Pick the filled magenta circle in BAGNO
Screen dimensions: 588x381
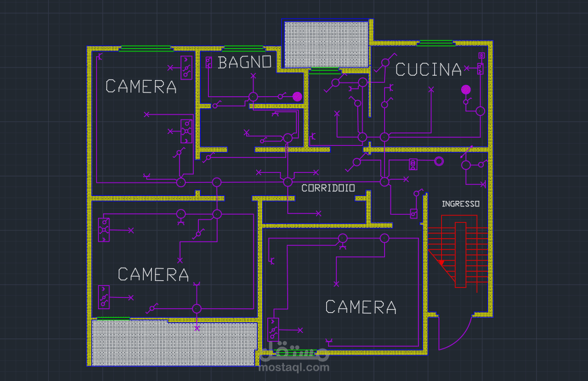[x=297, y=97]
